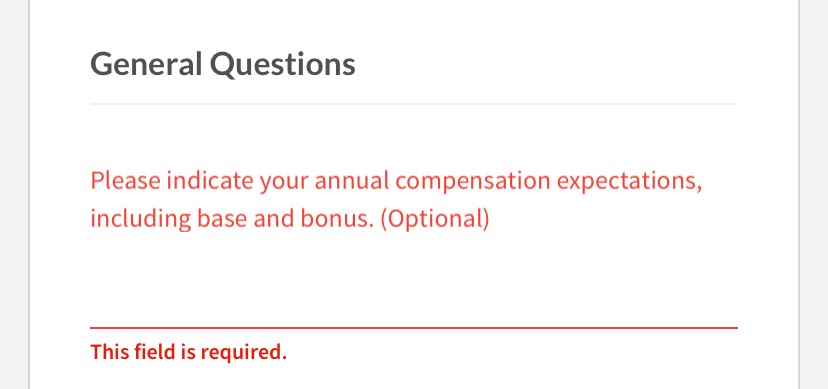Click the gray page background right of form

pos(814,194)
